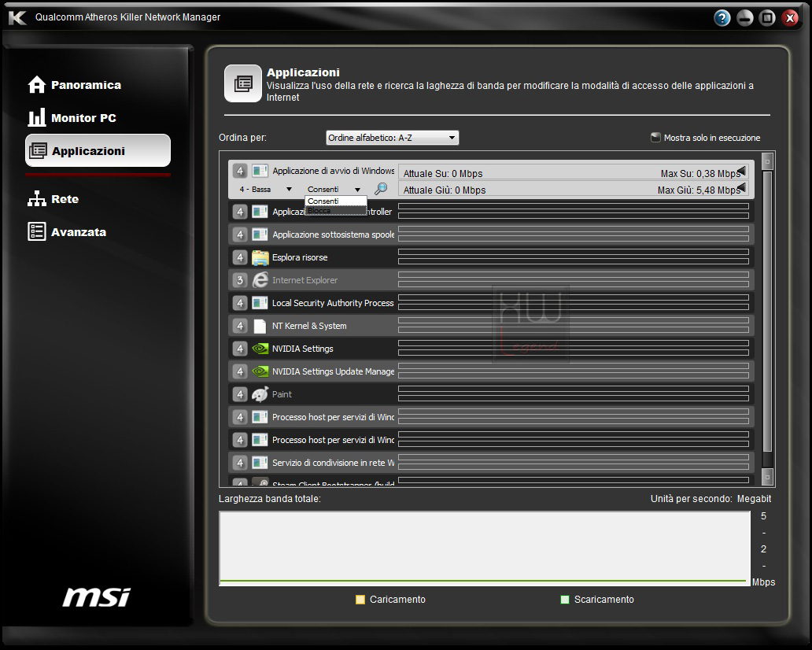Open the Avanzata settings section

tap(66, 232)
